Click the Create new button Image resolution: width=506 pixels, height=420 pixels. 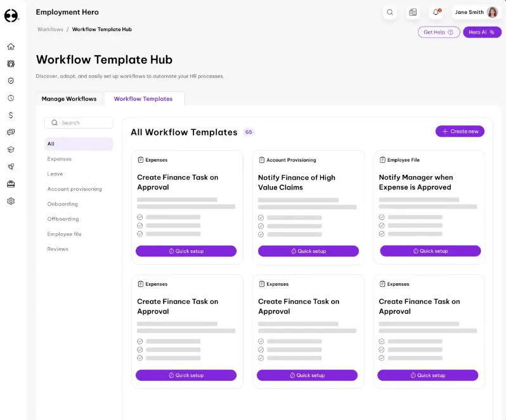pyautogui.click(x=460, y=131)
